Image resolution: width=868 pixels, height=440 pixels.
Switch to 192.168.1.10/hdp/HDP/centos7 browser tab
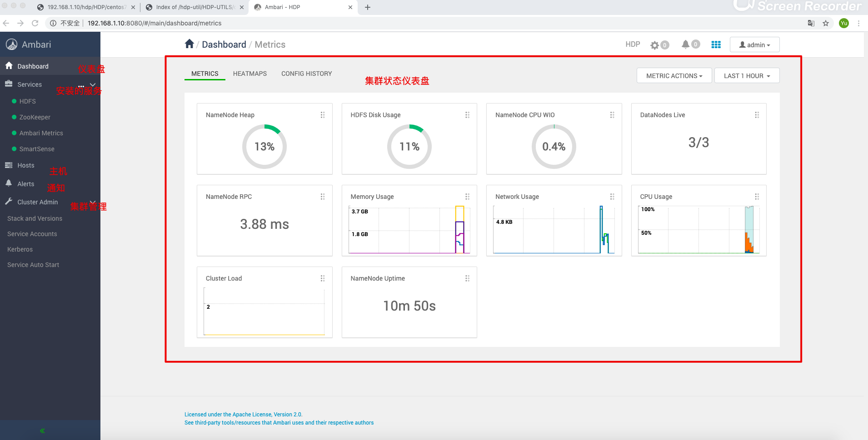[86, 7]
